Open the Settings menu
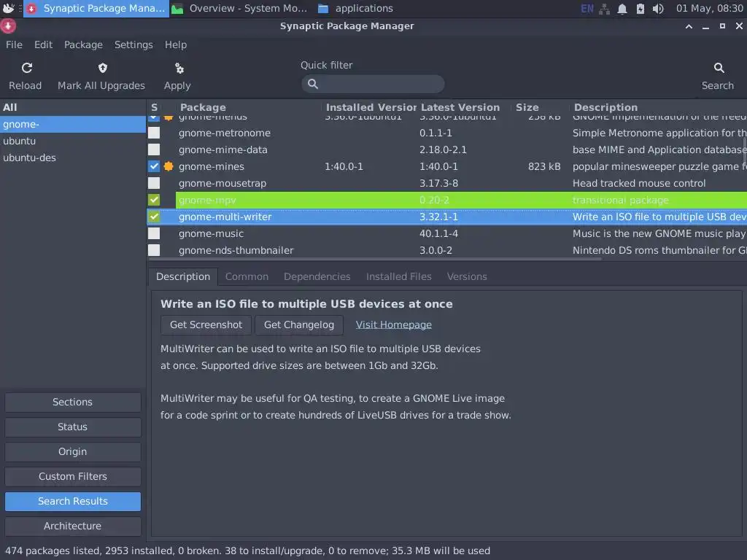747x560 pixels. click(133, 44)
